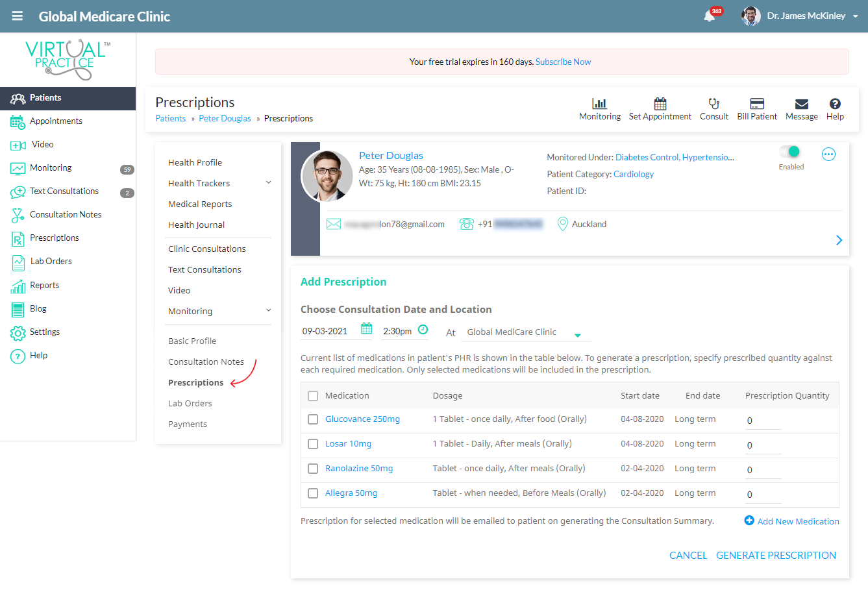The height and width of the screenshot is (603, 868).
Task: Open Clinic Consultations in patient menu
Action: pos(207,249)
